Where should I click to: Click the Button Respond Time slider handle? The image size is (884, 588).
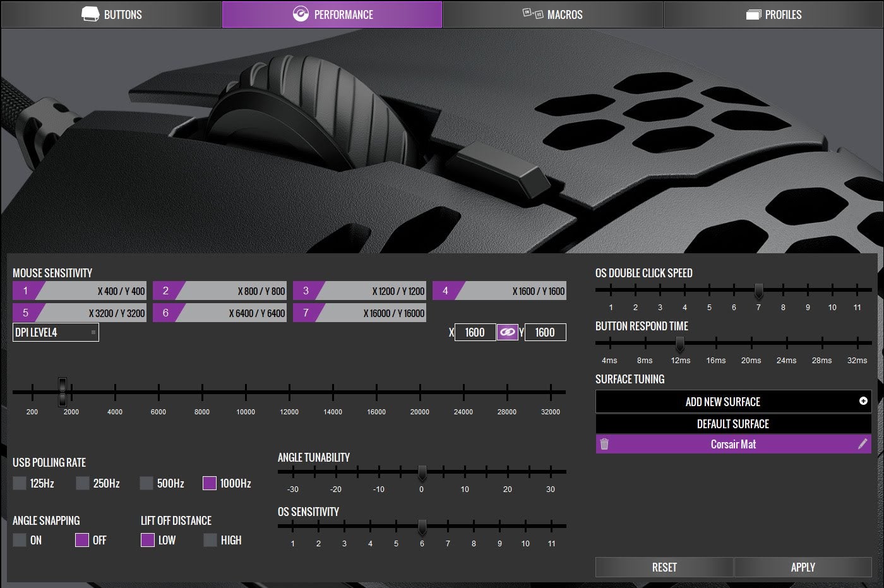coord(680,344)
